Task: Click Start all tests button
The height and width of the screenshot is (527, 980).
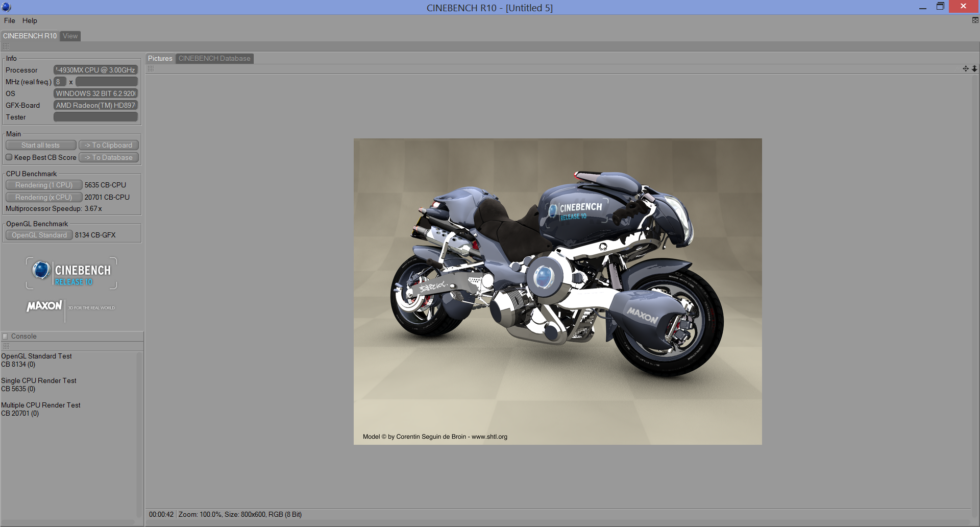Action: (x=41, y=145)
